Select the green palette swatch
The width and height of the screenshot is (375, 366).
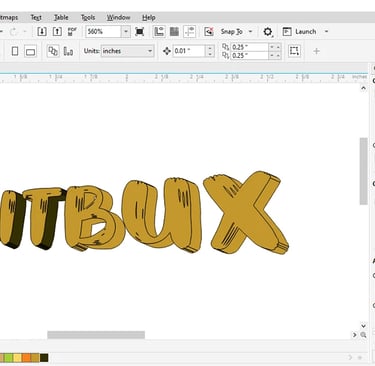(8, 358)
